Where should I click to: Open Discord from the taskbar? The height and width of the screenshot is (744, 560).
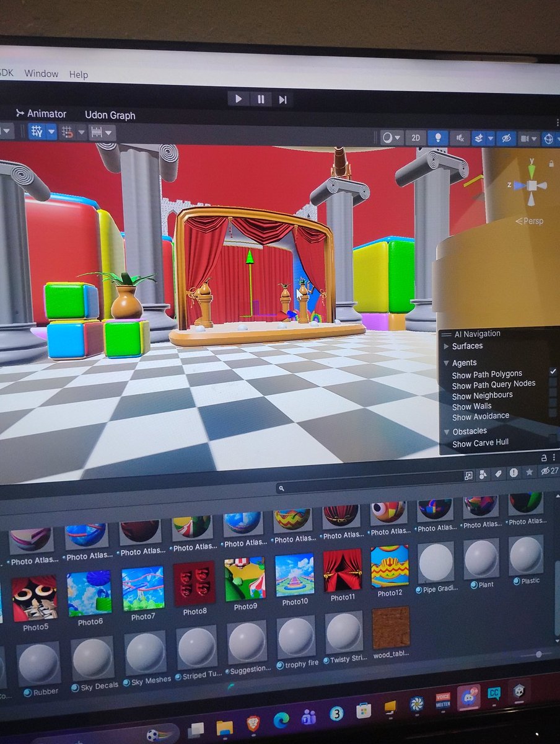coord(468,698)
